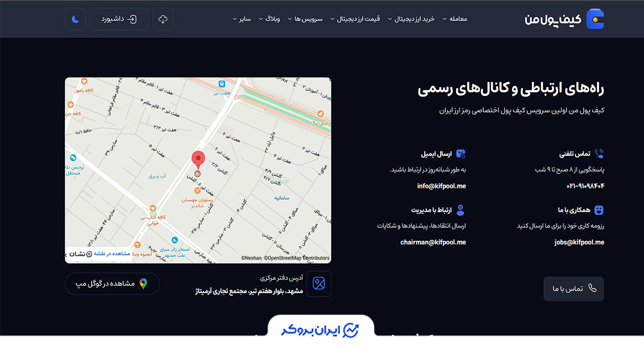Click the address مشهد، بلوار هفتم تیر text
Screen dimensions: 644x348
point(249,291)
